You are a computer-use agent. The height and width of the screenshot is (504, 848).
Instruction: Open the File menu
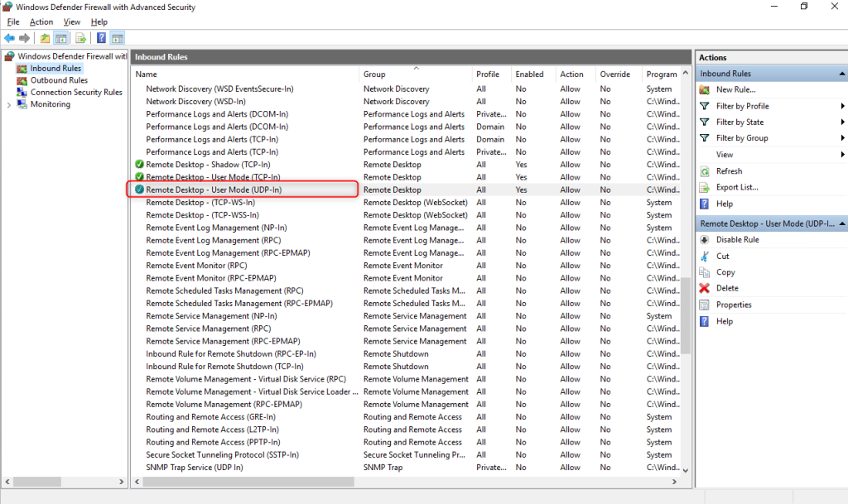pos(13,22)
